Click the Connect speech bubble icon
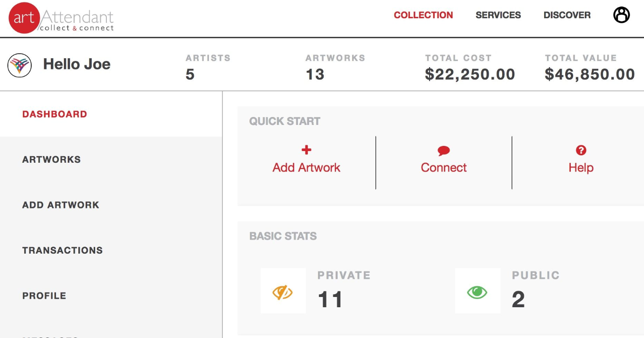Image resolution: width=644 pixels, height=338 pixels. pyautogui.click(x=443, y=151)
